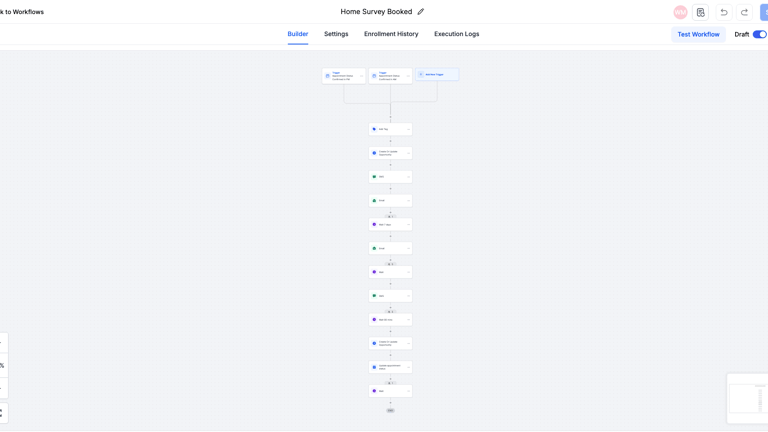Click the first Email action icon
768x432 pixels.
tap(374, 201)
